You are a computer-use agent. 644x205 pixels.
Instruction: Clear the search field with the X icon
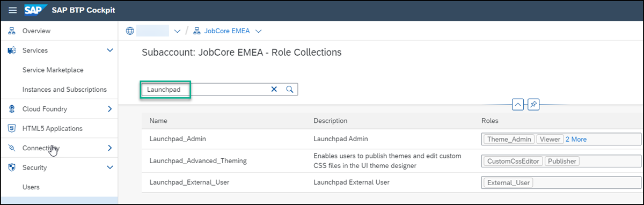pyautogui.click(x=274, y=90)
